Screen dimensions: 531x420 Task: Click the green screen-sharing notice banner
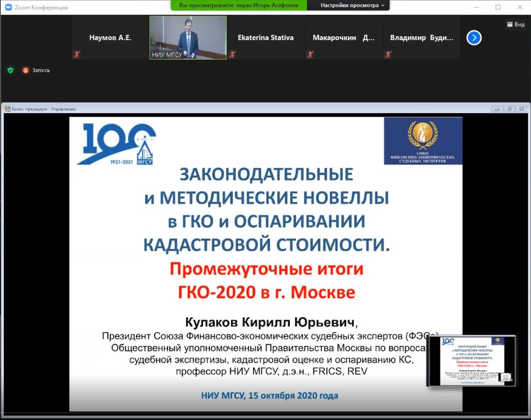(x=239, y=6)
